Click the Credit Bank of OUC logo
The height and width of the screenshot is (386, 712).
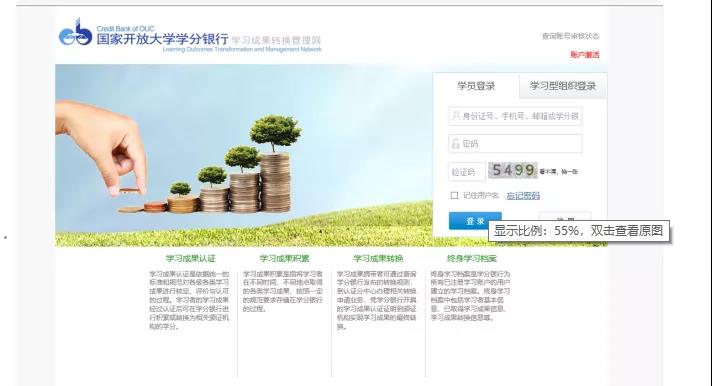pyautogui.click(x=75, y=33)
